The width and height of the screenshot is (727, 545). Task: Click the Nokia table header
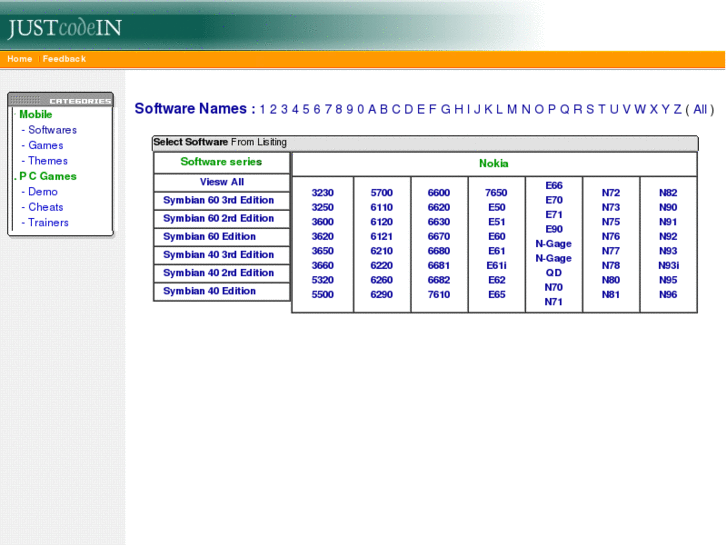point(493,163)
